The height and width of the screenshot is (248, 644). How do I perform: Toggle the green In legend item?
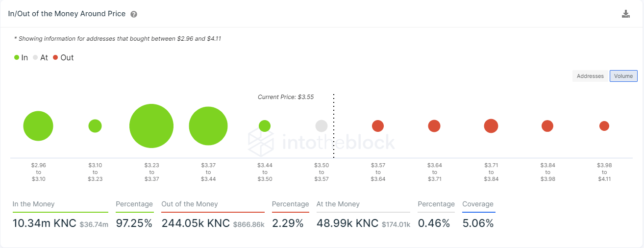click(x=21, y=57)
